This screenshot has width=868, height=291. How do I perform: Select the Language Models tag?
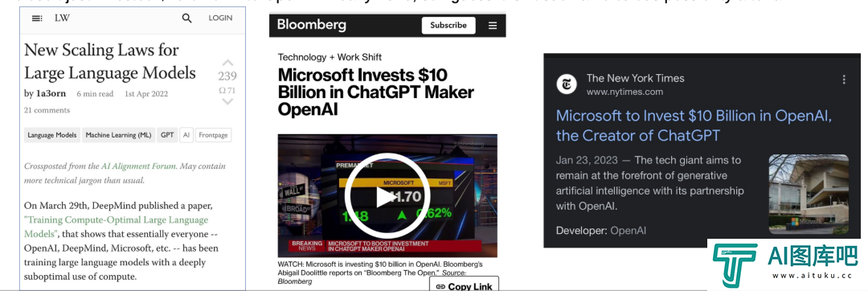(x=52, y=135)
